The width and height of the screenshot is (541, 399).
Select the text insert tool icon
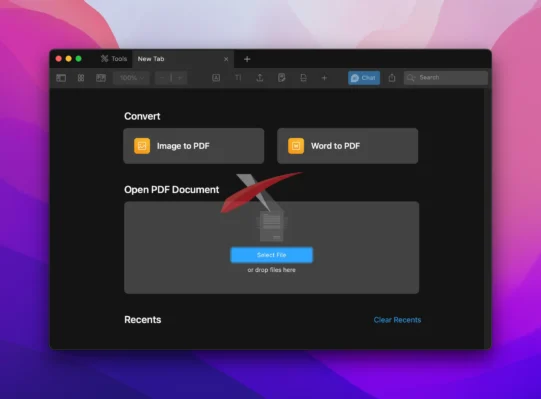pyautogui.click(x=238, y=78)
